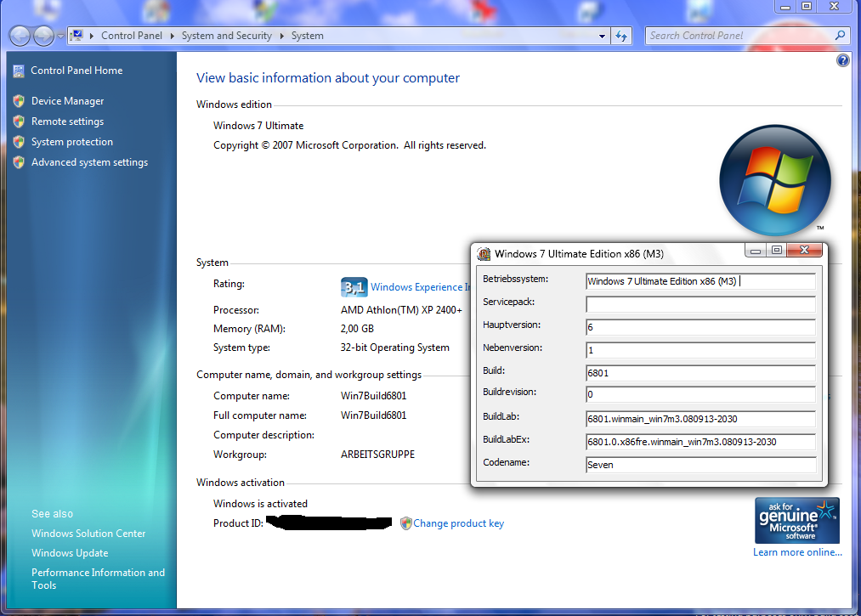Close the System control panel window
861x616 pixels.
pyautogui.click(x=835, y=7)
